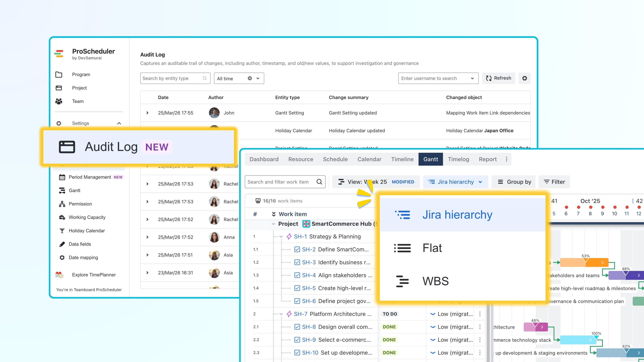Switch to the Timelog tab

click(458, 159)
